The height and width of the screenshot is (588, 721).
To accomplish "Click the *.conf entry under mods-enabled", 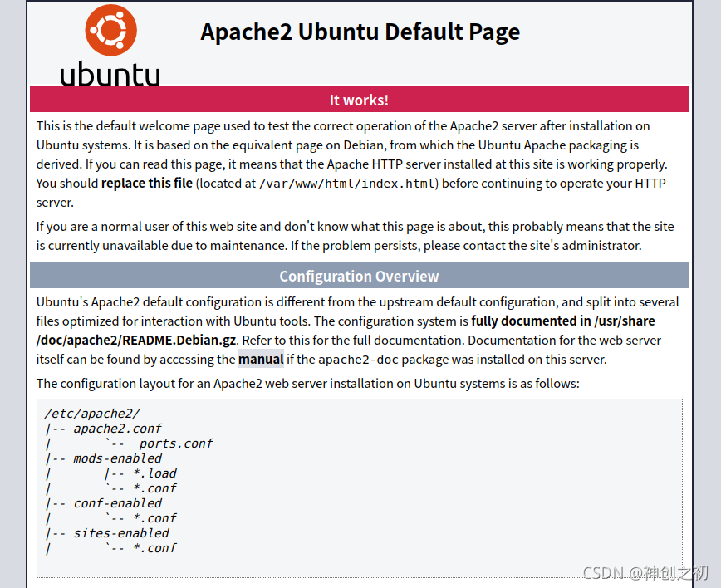I will [154, 488].
